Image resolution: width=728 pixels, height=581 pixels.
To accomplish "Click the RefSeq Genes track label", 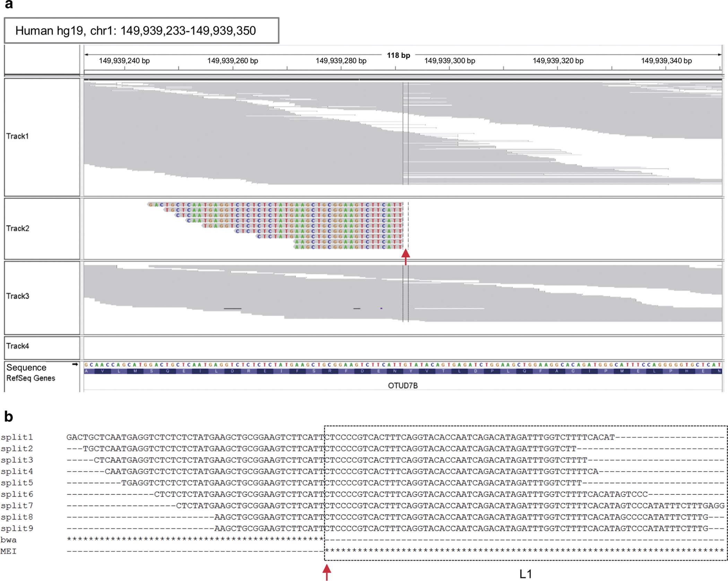I will click(31, 378).
